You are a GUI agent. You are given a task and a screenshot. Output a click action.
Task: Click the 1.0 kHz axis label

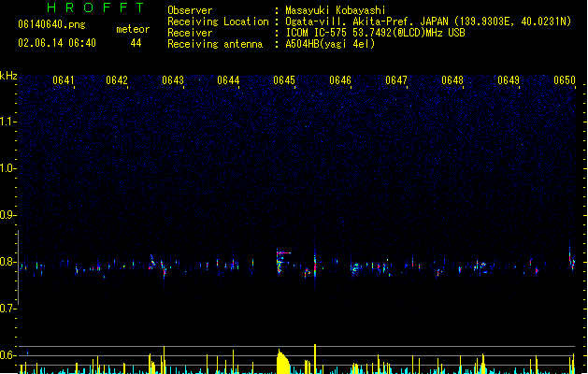7,168
